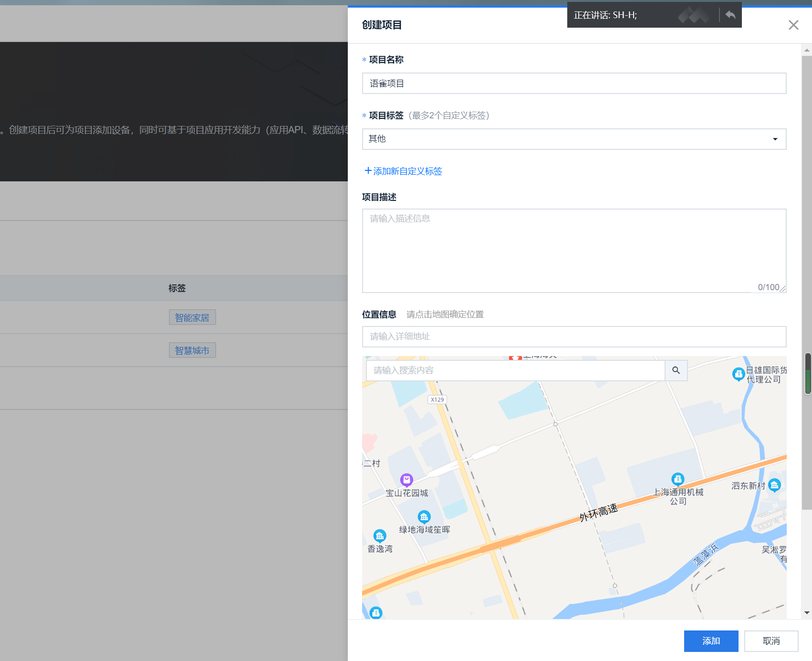The width and height of the screenshot is (812, 661).
Task: Click the map search box 请输入搜索内容
Action: (515, 370)
